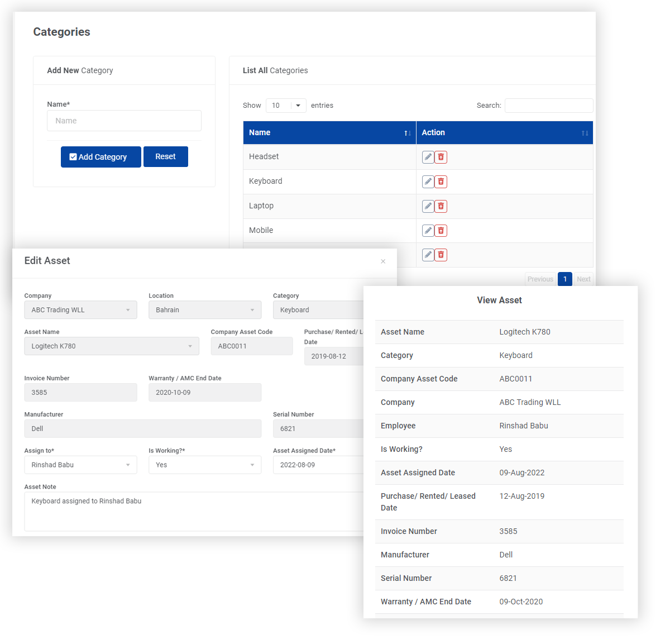Edit the Keyboard category
This screenshot has height=644, width=670.
428,182
